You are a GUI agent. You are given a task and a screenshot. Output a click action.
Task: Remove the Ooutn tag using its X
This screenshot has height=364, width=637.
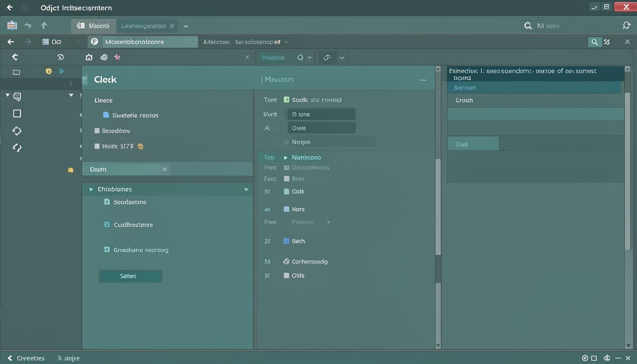coord(165,170)
